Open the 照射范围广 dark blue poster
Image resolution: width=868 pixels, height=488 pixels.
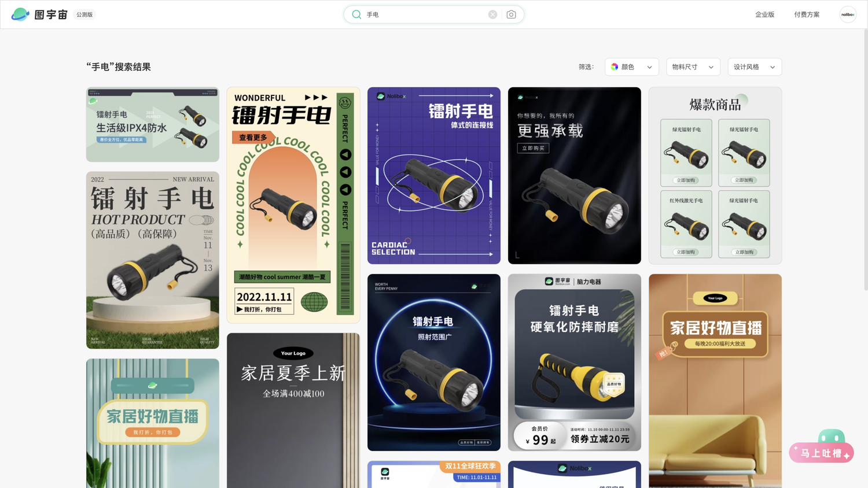click(434, 363)
